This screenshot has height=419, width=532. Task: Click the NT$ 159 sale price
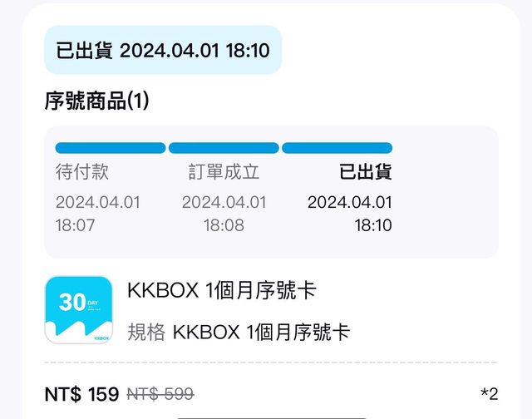(81, 394)
